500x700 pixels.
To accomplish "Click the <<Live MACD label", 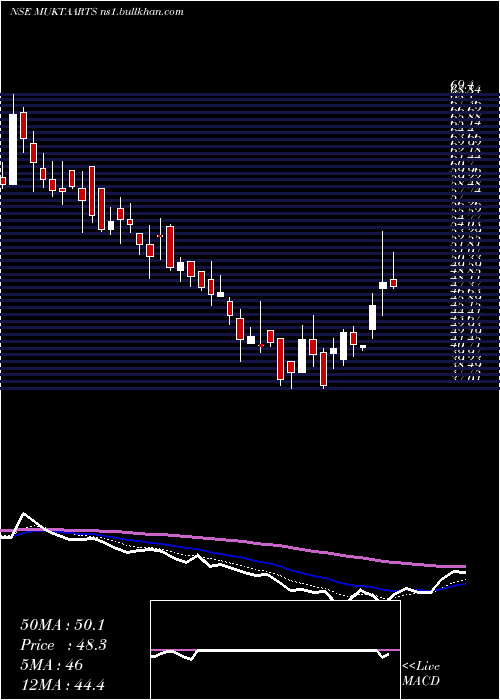I will point(421,673).
